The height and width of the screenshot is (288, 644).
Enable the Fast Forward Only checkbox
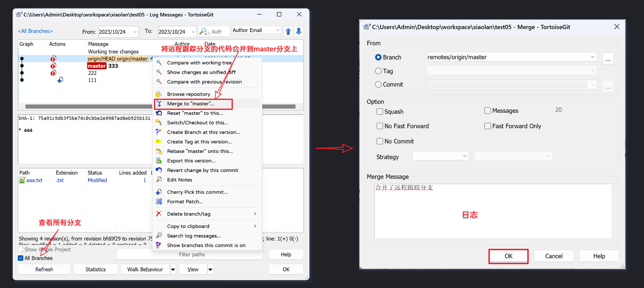(x=488, y=126)
